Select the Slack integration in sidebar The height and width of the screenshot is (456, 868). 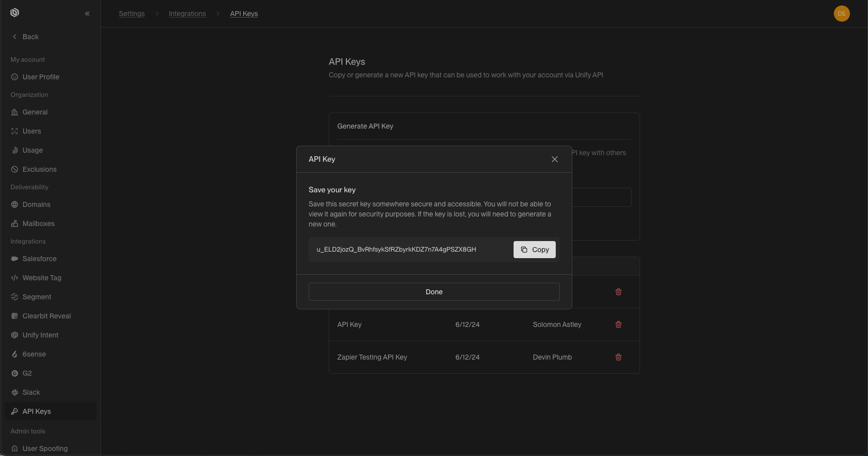(x=31, y=392)
